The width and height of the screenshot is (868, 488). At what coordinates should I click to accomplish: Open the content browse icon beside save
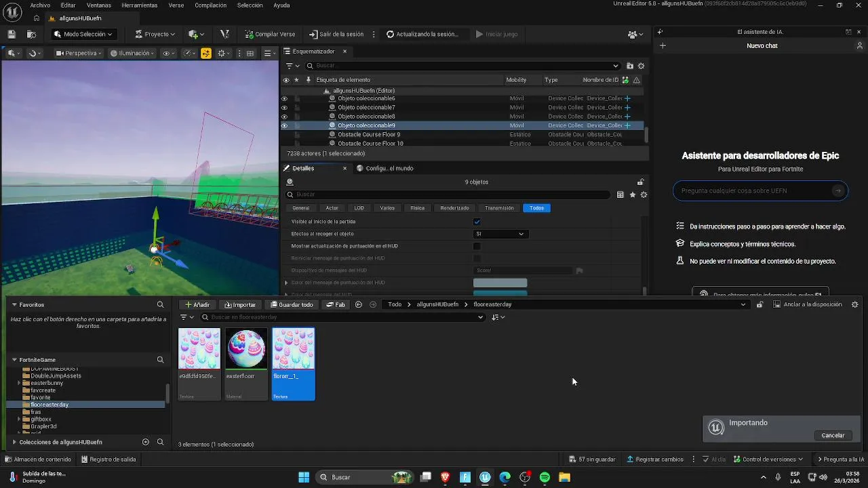31,34
